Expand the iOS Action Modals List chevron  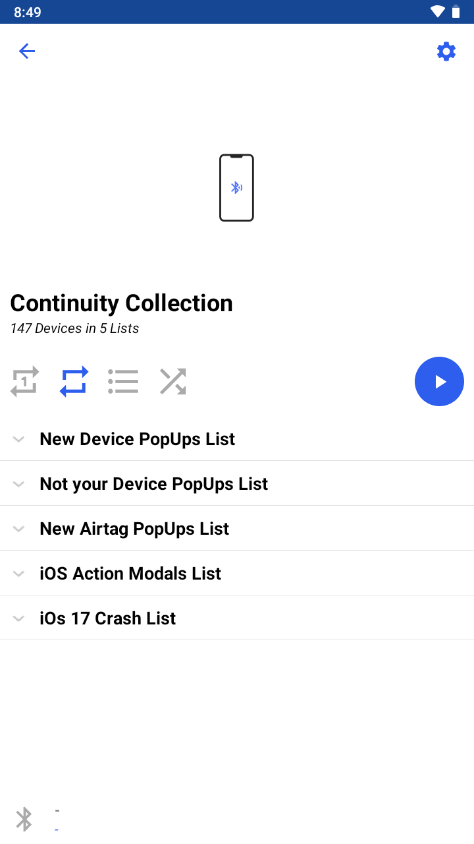click(x=18, y=574)
